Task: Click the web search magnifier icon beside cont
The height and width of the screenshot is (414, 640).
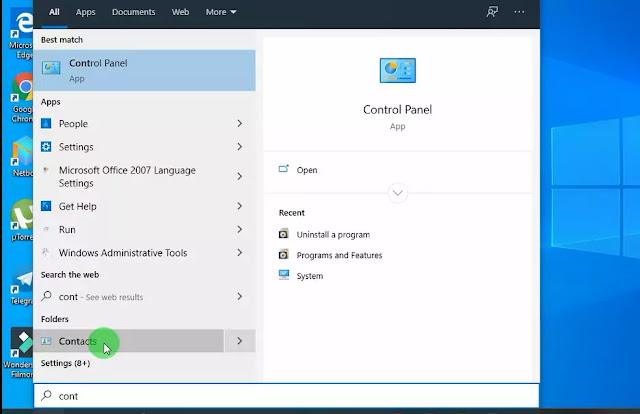Action: (x=47, y=296)
